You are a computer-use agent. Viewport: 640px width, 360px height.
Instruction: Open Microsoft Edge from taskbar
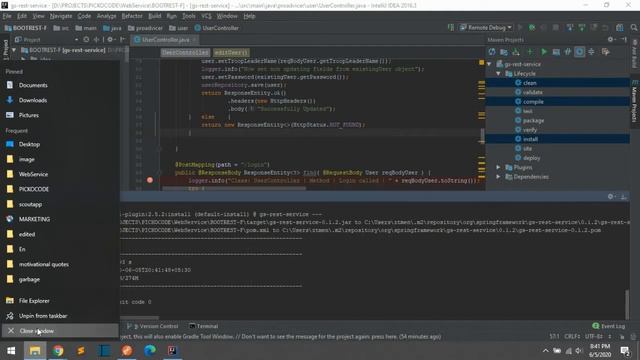(x=150, y=351)
